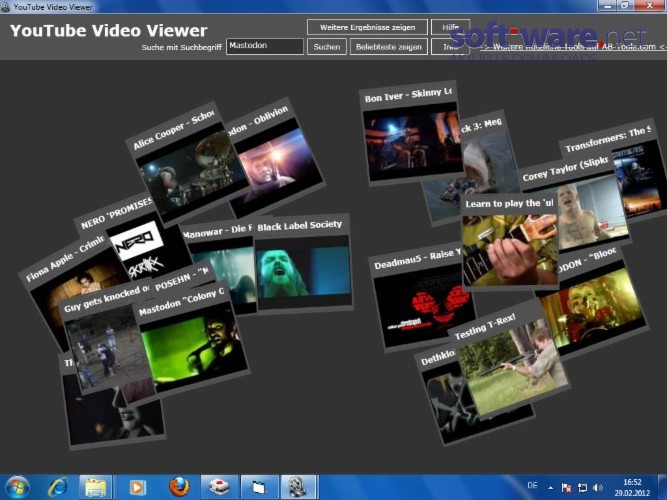Show hidden tray icons arrow
The width and height of the screenshot is (667, 500).
(x=551, y=487)
